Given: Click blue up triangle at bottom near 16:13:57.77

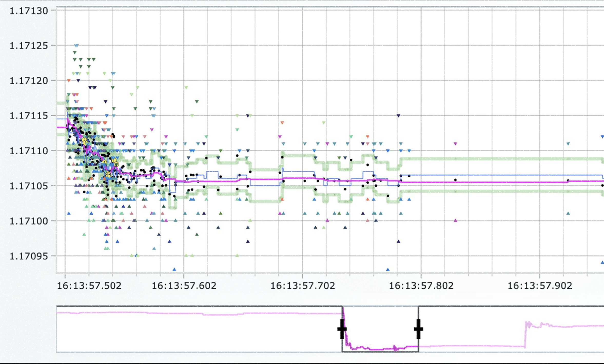Looking at the screenshot, I should [x=387, y=269].
